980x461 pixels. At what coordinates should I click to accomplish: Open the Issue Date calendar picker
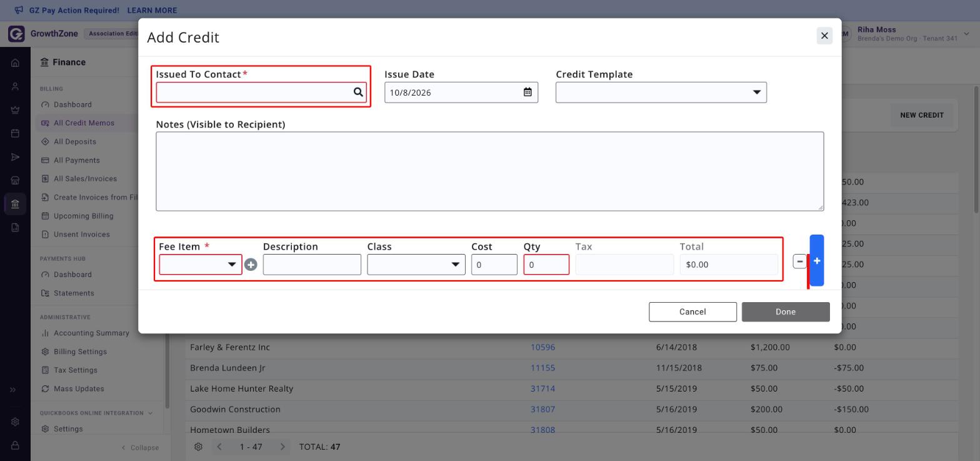527,93
